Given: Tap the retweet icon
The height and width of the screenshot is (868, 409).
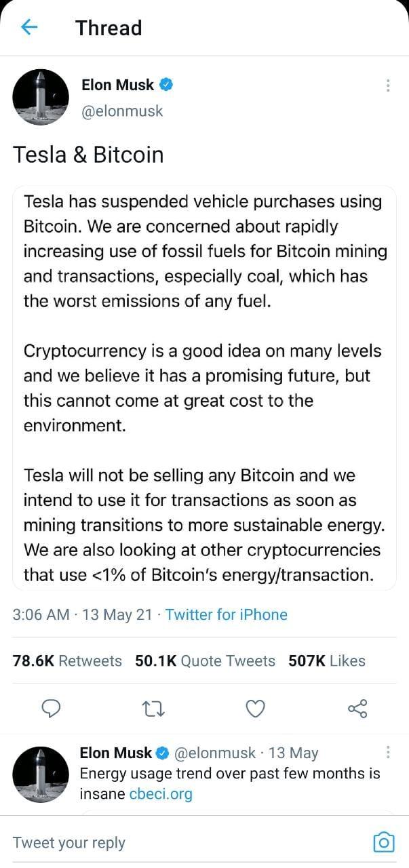Looking at the screenshot, I should 154,709.
